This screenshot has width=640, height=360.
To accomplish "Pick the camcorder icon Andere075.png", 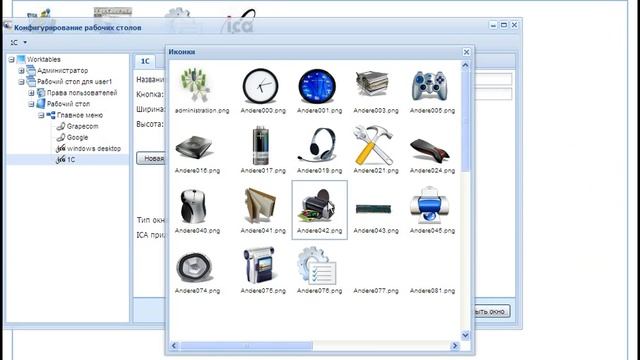I will coord(259,265).
